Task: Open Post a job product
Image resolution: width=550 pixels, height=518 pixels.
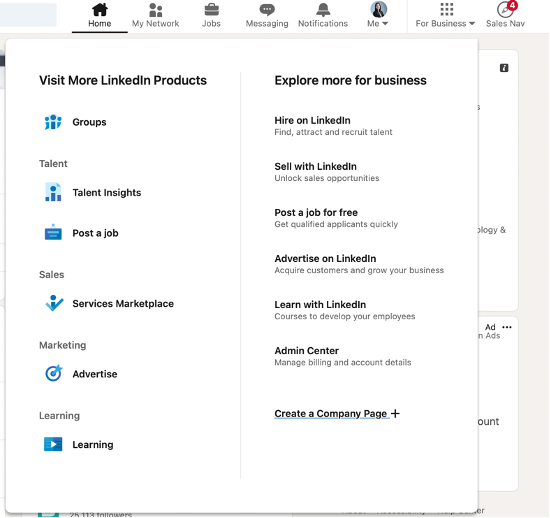Action: 95,233
